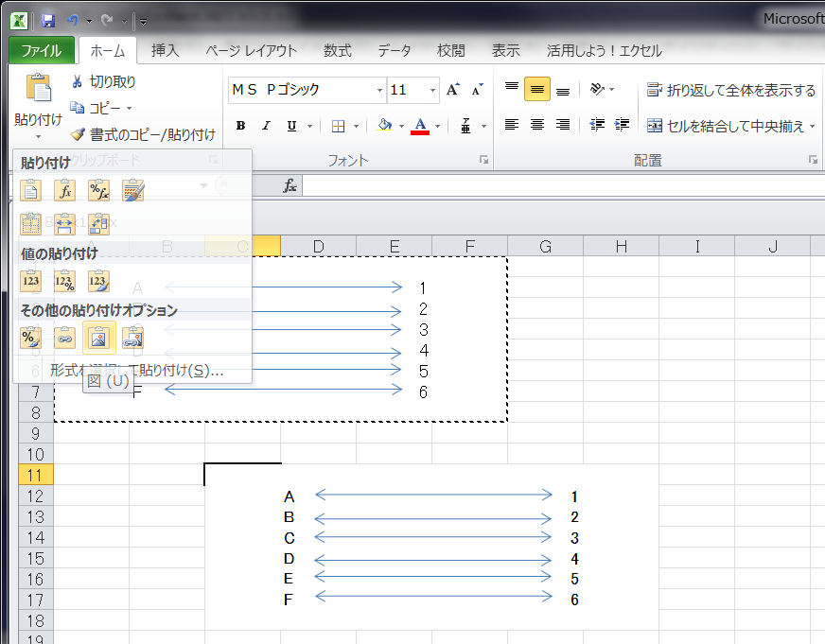Click セルを結合して中央揃え merge button
Screen dimensions: 825x644
(x=726, y=126)
